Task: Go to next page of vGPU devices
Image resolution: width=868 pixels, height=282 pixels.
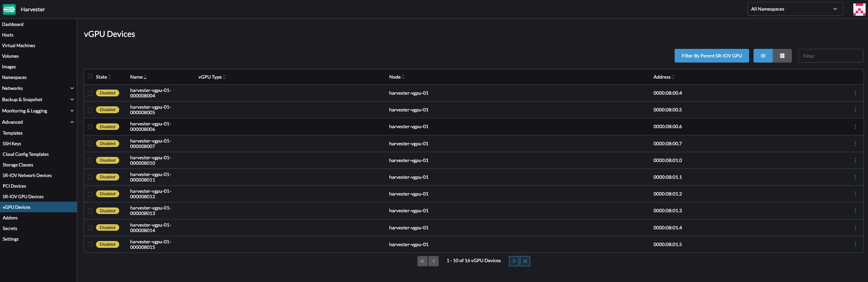Action: point(514,261)
